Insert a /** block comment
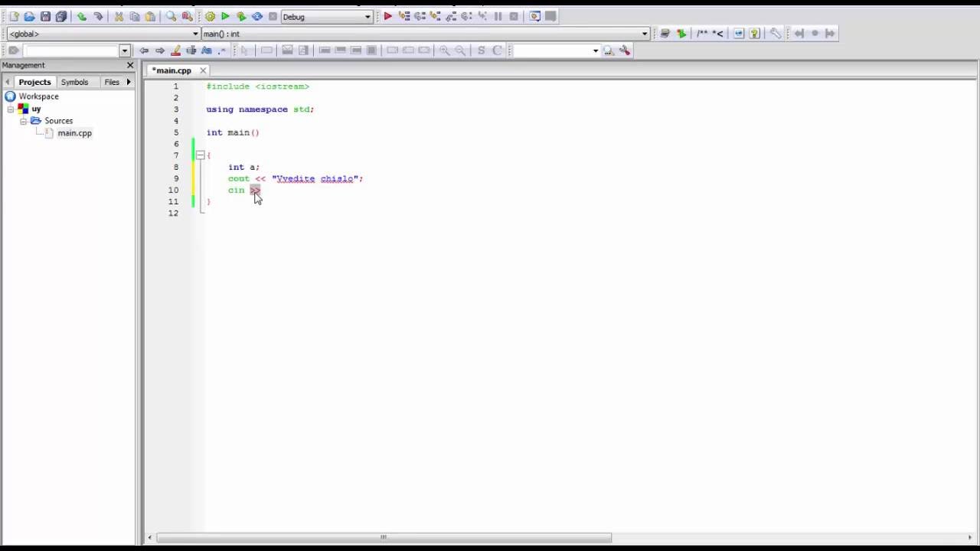Screen dimensions: 980x551 [702, 33]
